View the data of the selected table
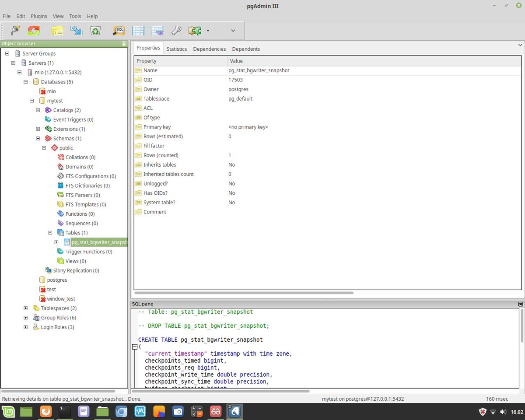Viewport: 525px width, 420px height. 138,31
